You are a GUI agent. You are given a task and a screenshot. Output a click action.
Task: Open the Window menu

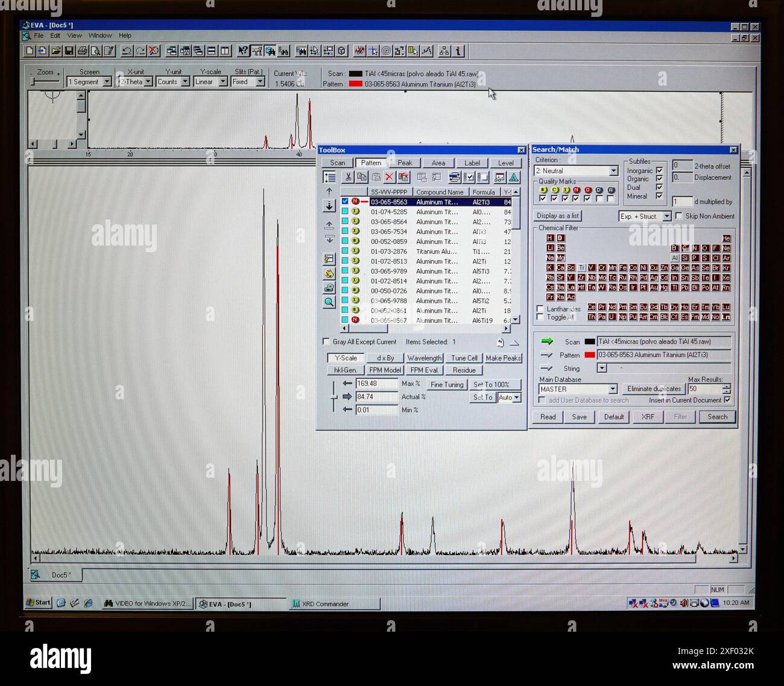pos(100,36)
